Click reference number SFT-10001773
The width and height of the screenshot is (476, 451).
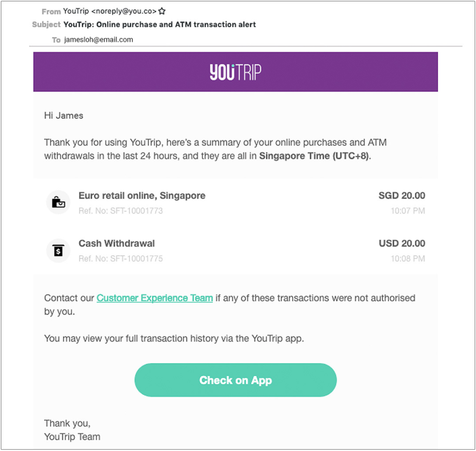pyautogui.click(x=120, y=211)
